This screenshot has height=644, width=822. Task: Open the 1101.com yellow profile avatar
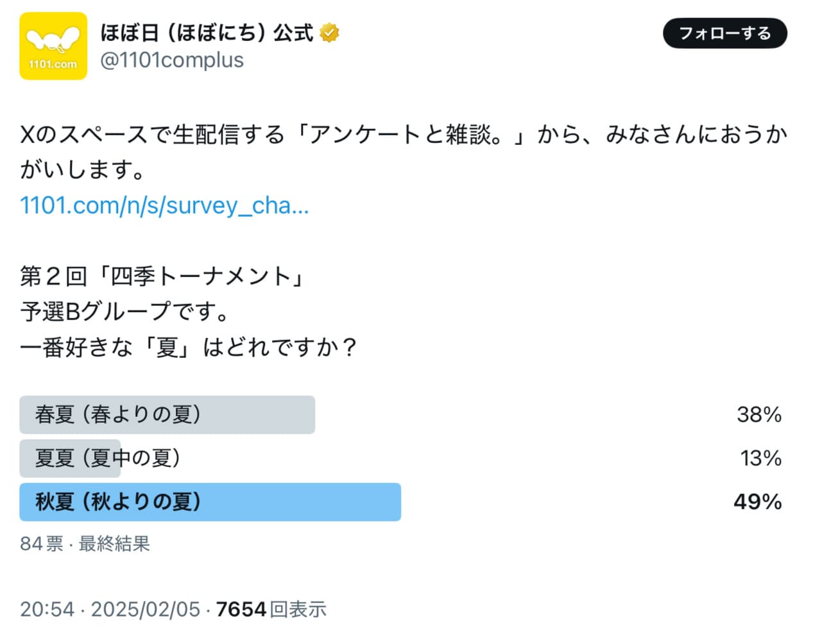point(53,46)
